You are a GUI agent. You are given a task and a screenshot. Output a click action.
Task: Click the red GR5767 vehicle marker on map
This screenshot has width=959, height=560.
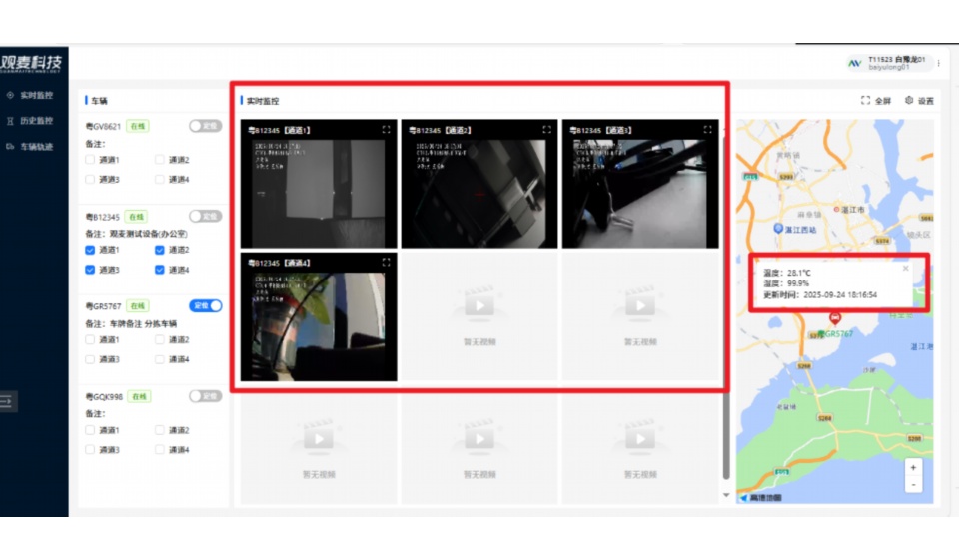835,317
